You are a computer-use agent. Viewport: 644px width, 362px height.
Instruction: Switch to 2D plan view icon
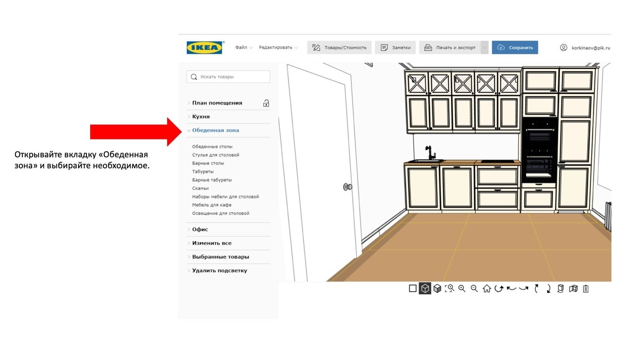tap(413, 288)
